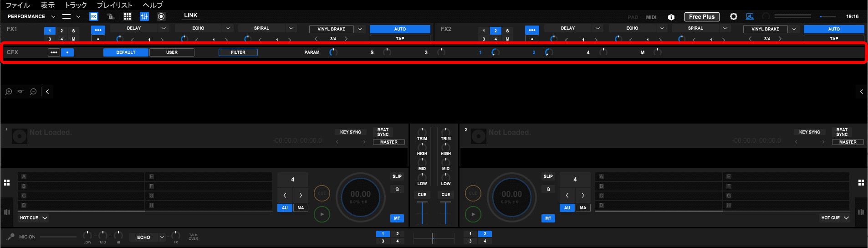Click the deck 1 jog wheel showing 00.00

pos(361,197)
